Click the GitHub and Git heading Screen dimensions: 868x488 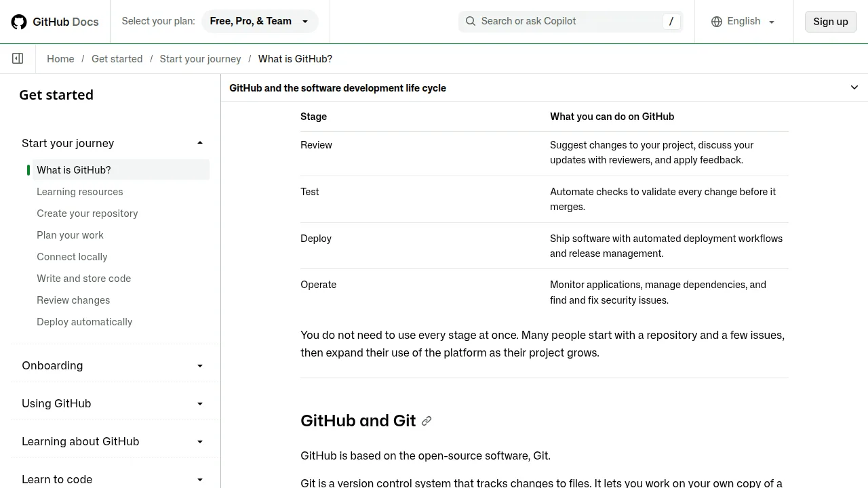358,421
